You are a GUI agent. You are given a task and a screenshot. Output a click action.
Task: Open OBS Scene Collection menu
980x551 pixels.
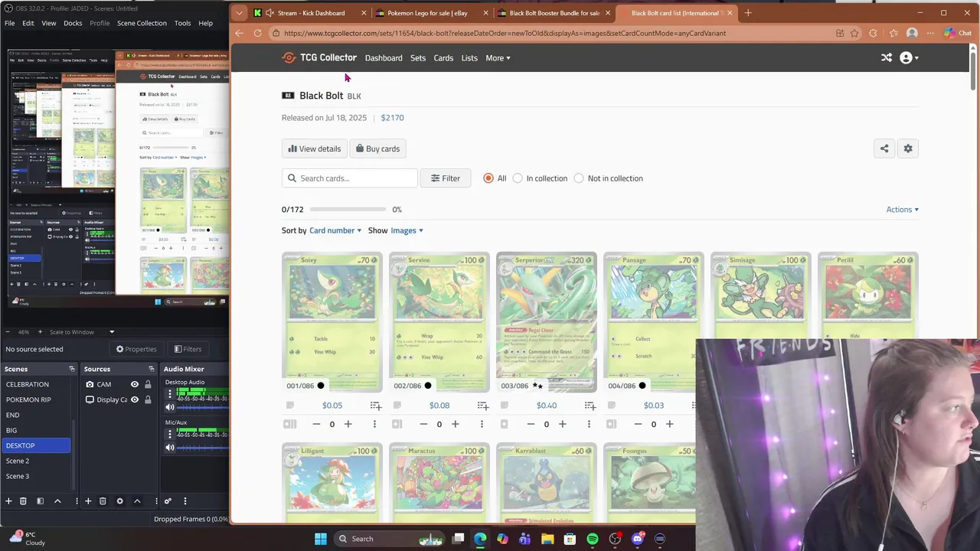click(x=142, y=23)
